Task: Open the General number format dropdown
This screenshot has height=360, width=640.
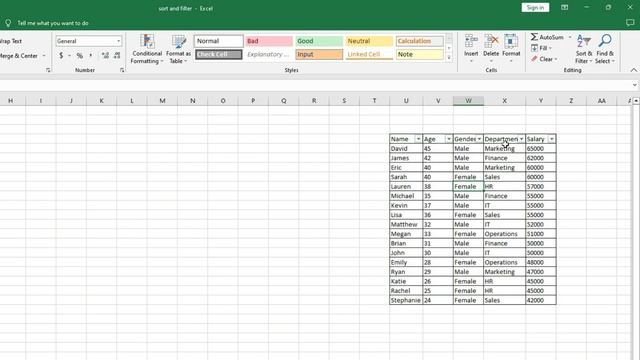Action: click(118, 41)
